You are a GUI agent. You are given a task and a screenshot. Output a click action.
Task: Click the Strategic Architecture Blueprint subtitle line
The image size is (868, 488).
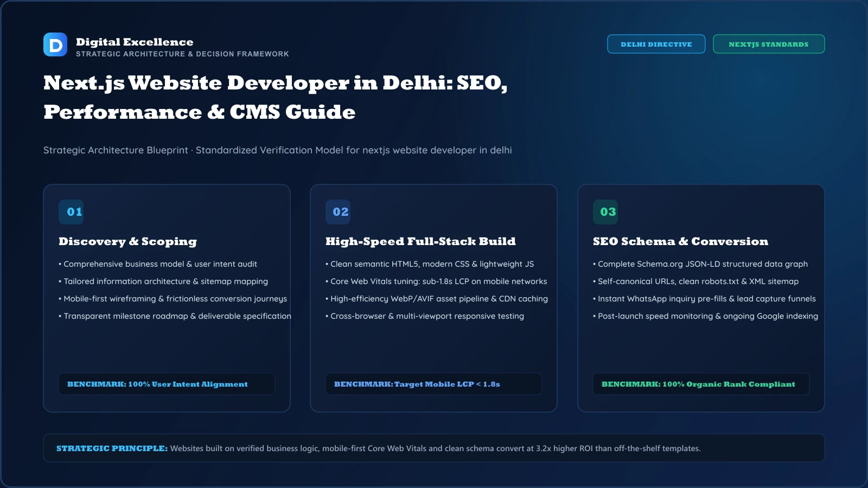point(278,150)
